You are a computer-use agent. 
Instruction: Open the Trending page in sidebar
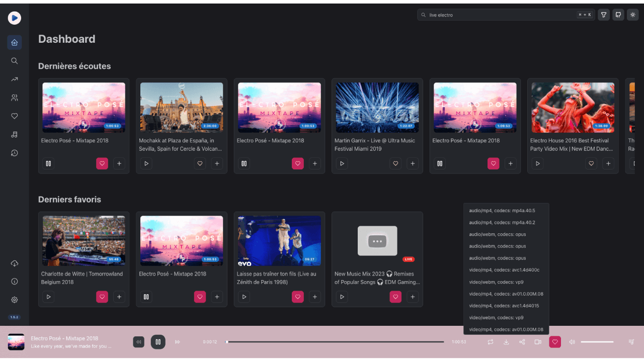tap(14, 79)
